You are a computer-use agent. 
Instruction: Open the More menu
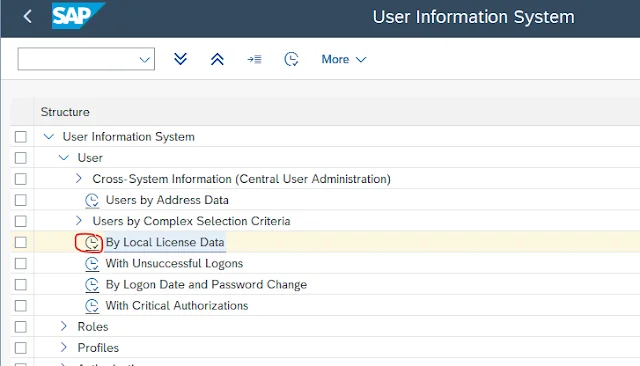pyautogui.click(x=344, y=60)
